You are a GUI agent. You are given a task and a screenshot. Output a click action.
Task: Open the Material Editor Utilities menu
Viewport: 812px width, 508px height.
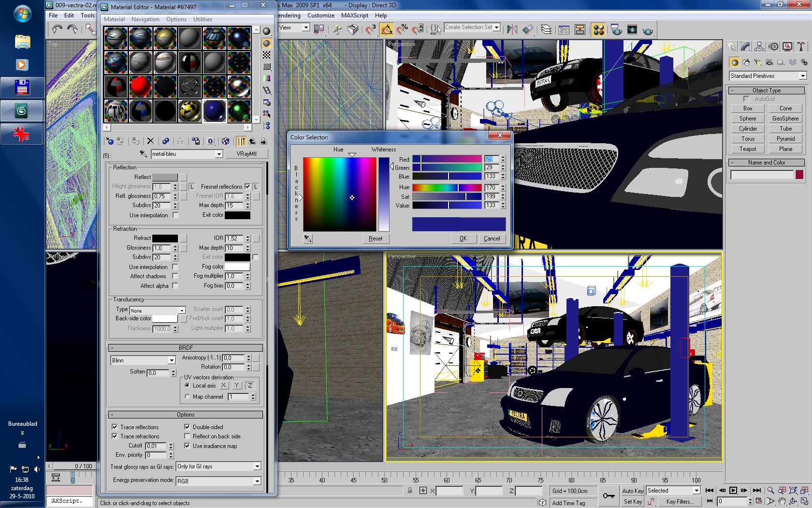[203, 19]
